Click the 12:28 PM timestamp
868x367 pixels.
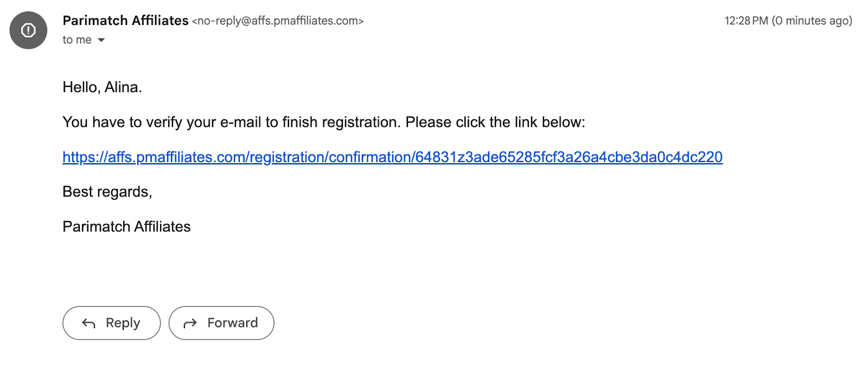[746, 21]
